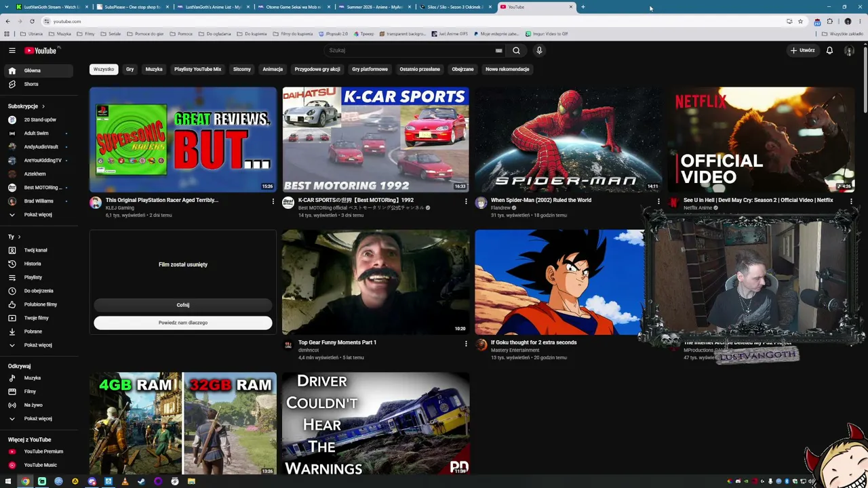Play the Goku thought 2 extra seconds thumbnail
Screen dimensions: 868x488
(559, 282)
